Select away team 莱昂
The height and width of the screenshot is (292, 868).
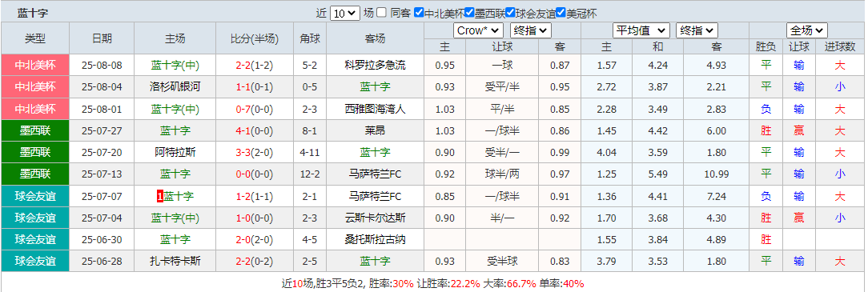click(x=375, y=131)
